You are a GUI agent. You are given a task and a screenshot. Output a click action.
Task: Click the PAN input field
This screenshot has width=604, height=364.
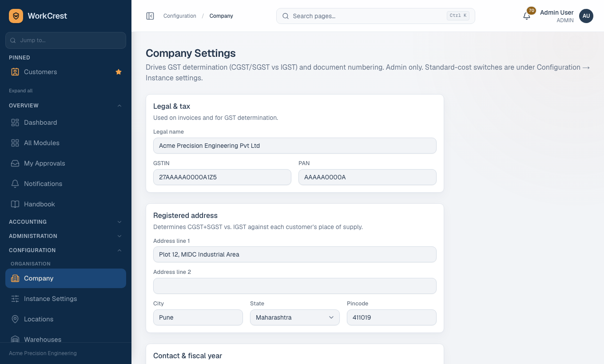tap(367, 177)
